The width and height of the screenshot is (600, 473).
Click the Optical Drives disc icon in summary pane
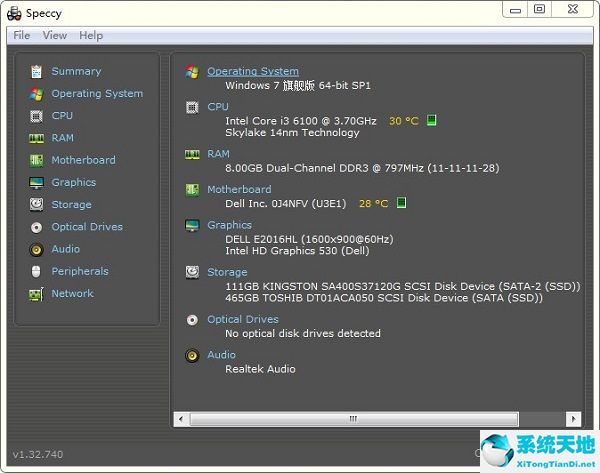(192, 320)
